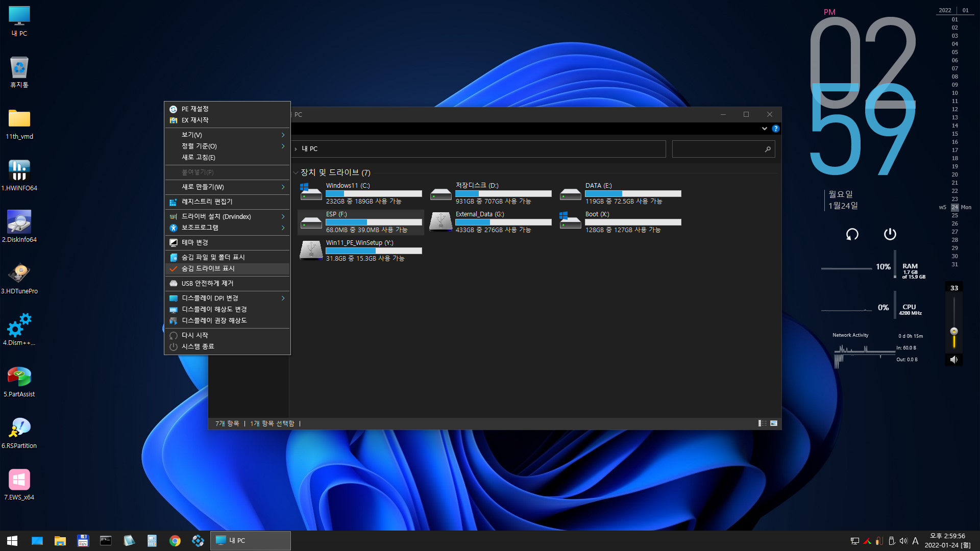Choose 디스플레이 권장 해상도 entry
Image resolution: width=980 pixels, height=551 pixels.
[x=228, y=320]
